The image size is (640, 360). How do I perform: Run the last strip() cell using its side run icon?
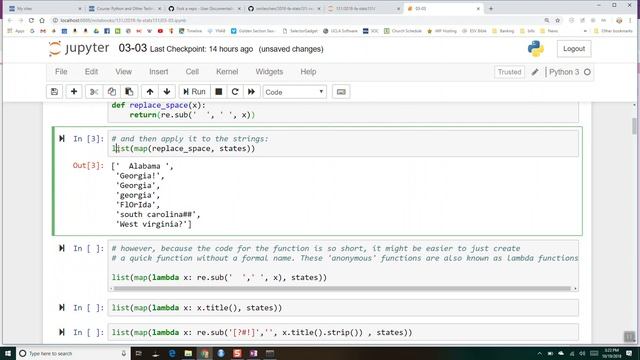point(62,332)
